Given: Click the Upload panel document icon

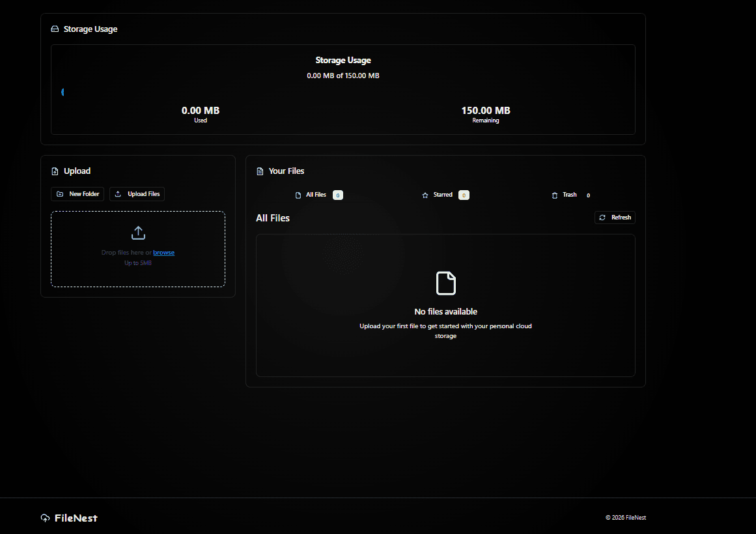Looking at the screenshot, I should click(x=55, y=171).
